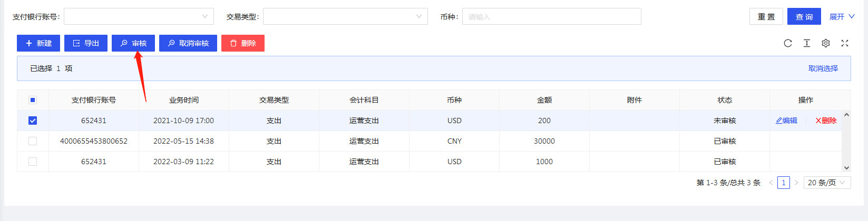Toggle fullscreen with the expand icon
This screenshot has width=868, height=221.
pyautogui.click(x=845, y=43)
